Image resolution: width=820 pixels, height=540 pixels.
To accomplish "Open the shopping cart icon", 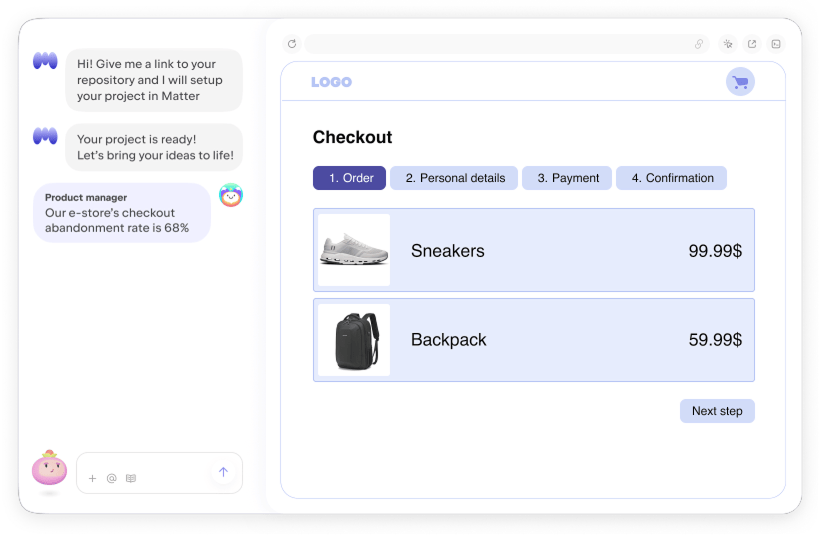I will click(740, 82).
